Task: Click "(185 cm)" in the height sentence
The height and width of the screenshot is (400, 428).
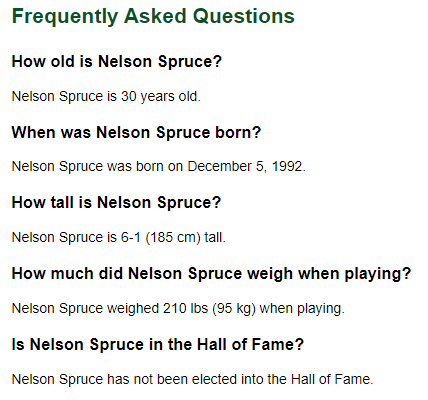Action: pos(173,237)
